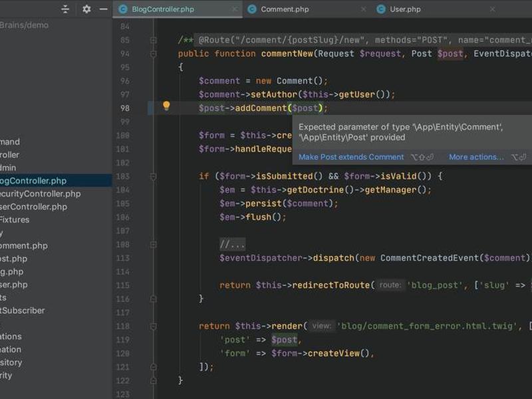The height and width of the screenshot is (399, 532).
Task: Click the gear settings icon in project panel
Action: click(86, 9)
